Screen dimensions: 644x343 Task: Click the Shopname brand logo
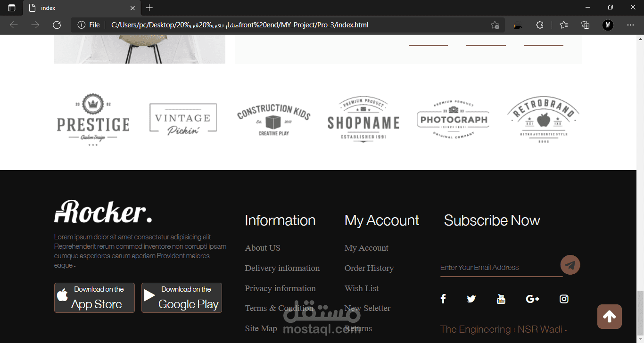tap(363, 120)
